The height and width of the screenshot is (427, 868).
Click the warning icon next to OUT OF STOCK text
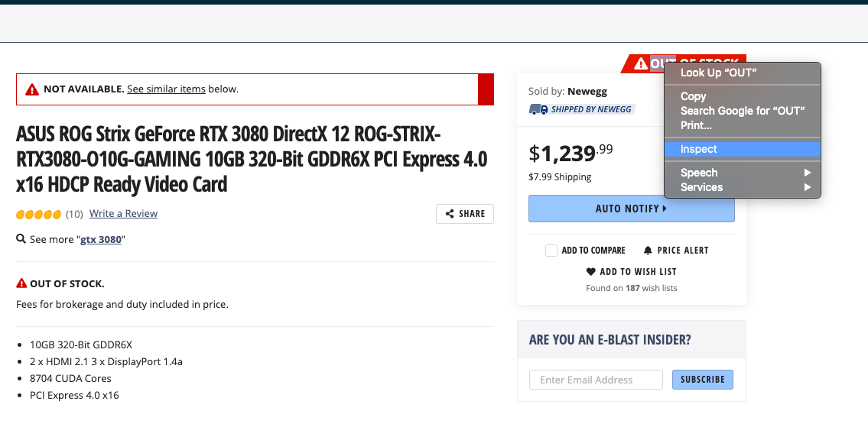[21, 283]
